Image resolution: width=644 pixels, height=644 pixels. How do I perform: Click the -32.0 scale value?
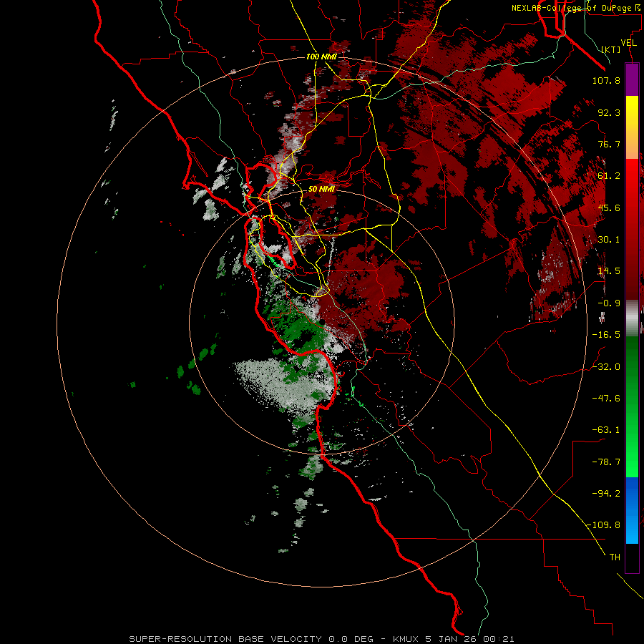click(606, 367)
